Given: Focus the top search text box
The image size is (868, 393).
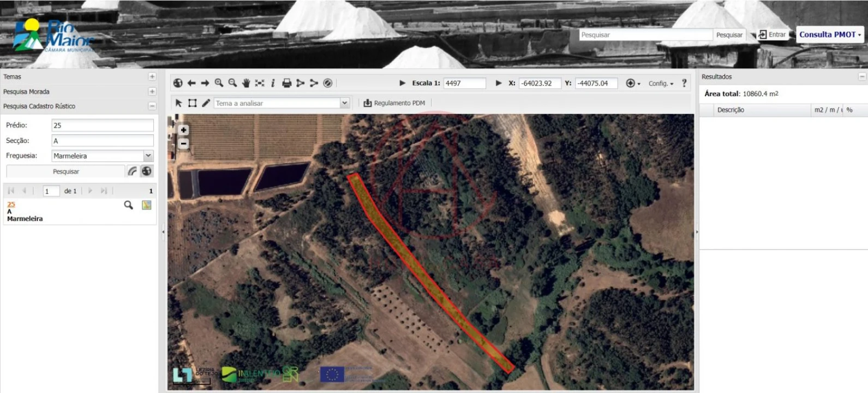Looking at the screenshot, I should pos(646,34).
